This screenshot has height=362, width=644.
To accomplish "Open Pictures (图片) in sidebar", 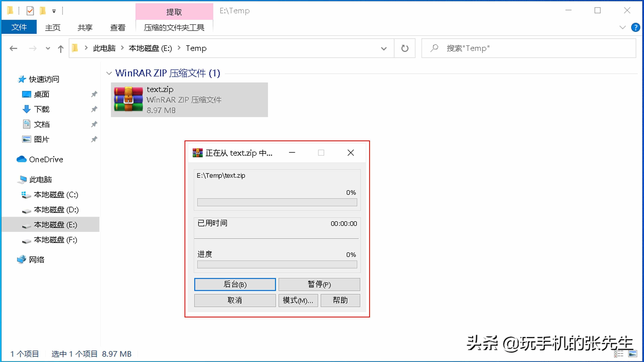I will tap(36, 139).
